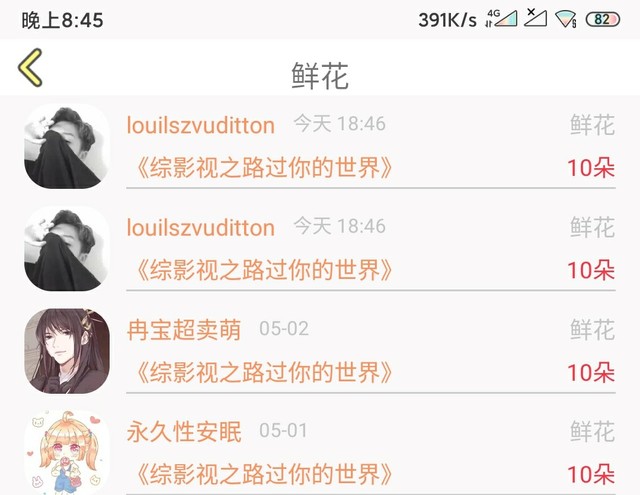Tap 鲜花 label beside 05-02 entry
This screenshot has height=495, width=640.
click(592, 330)
